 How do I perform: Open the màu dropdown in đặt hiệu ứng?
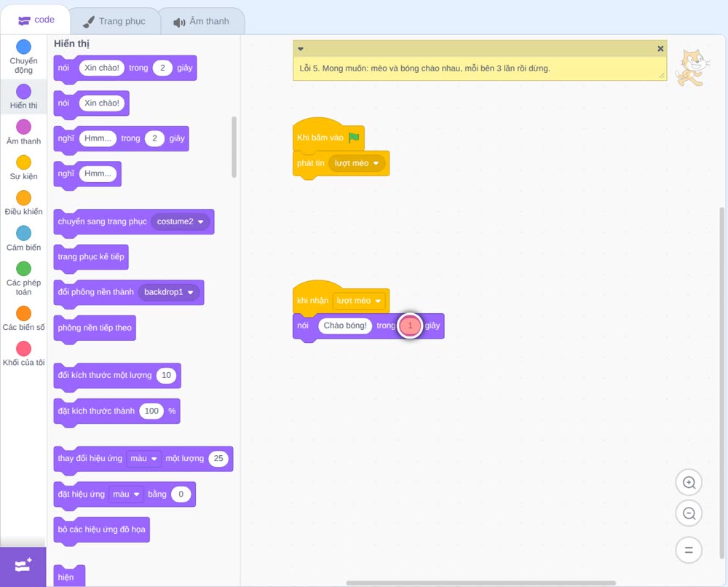click(x=126, y=494)
